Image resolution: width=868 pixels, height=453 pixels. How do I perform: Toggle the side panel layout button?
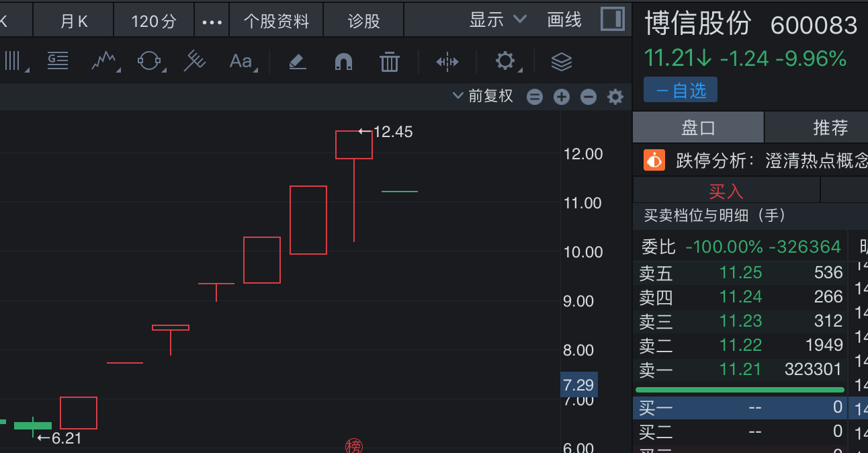pyautogui.click(x=612, y=19)
